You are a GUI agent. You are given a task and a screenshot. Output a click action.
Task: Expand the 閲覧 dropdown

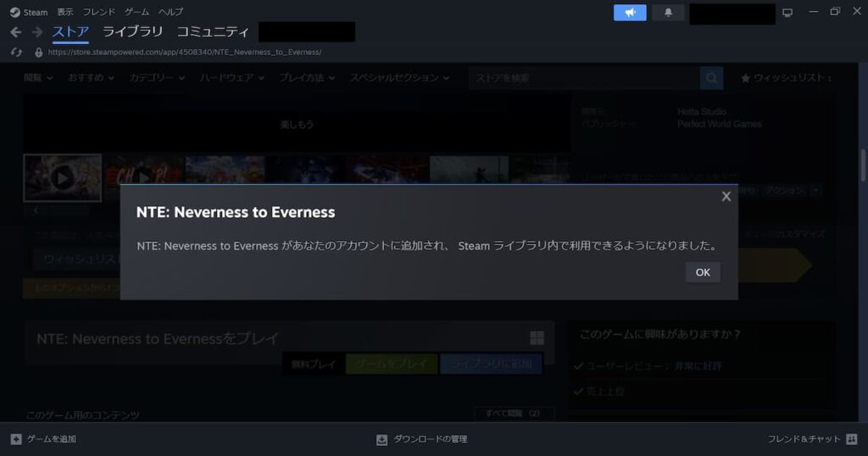click(38, 78)
